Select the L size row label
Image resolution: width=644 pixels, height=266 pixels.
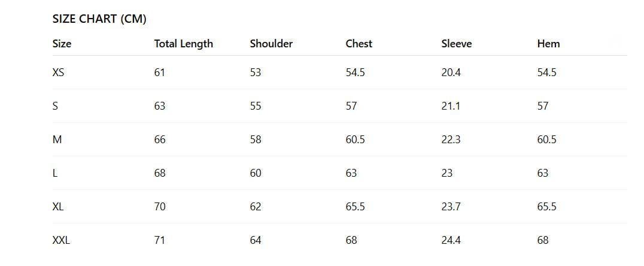click(55, 173)
